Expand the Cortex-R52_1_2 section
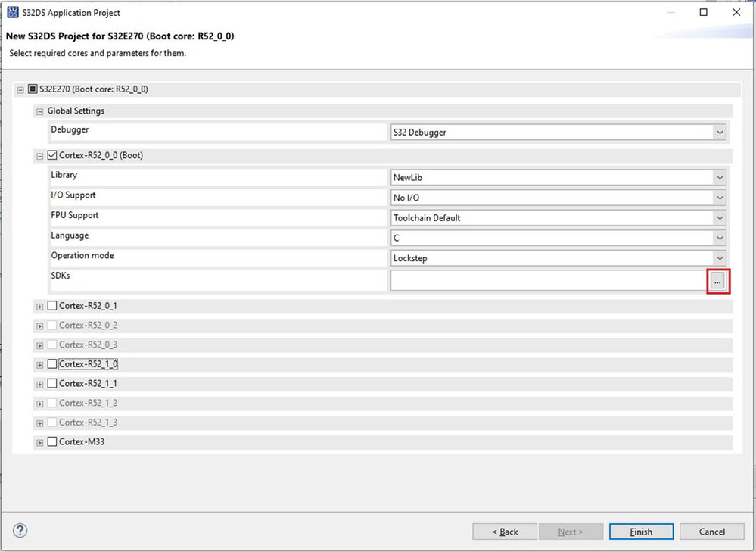Screen dimensions: 756x552 [40, 404]
